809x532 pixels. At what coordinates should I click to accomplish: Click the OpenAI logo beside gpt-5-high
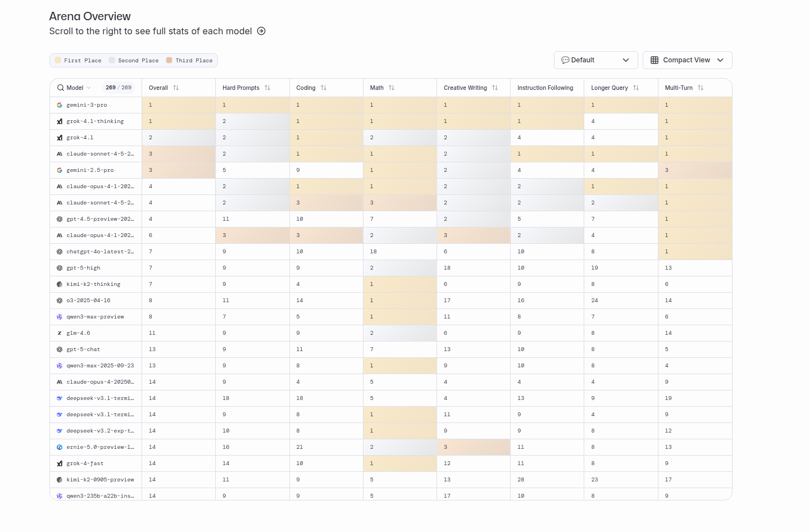pyautogui.click(x=60, y=268)
